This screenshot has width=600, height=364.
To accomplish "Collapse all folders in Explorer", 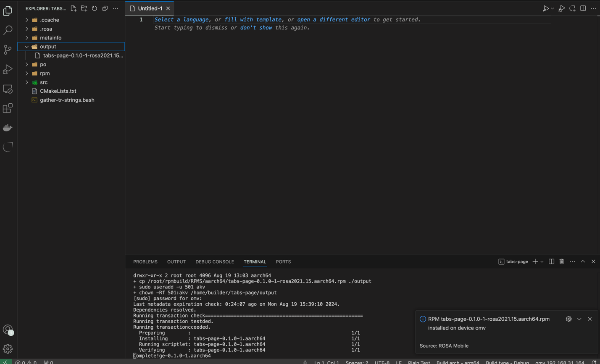I will tap(105, 8).
